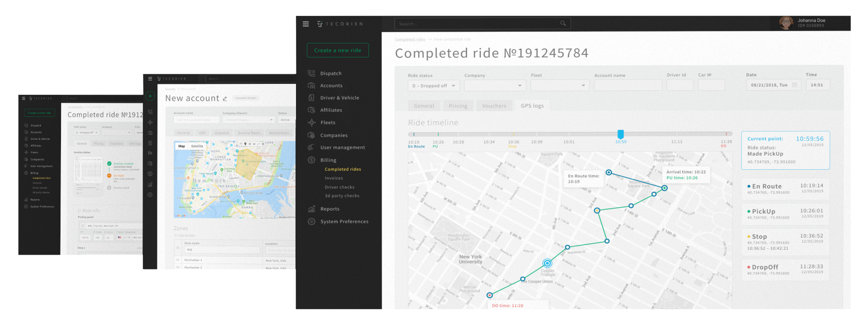Click Account name field in front window

tap(628, 85)
